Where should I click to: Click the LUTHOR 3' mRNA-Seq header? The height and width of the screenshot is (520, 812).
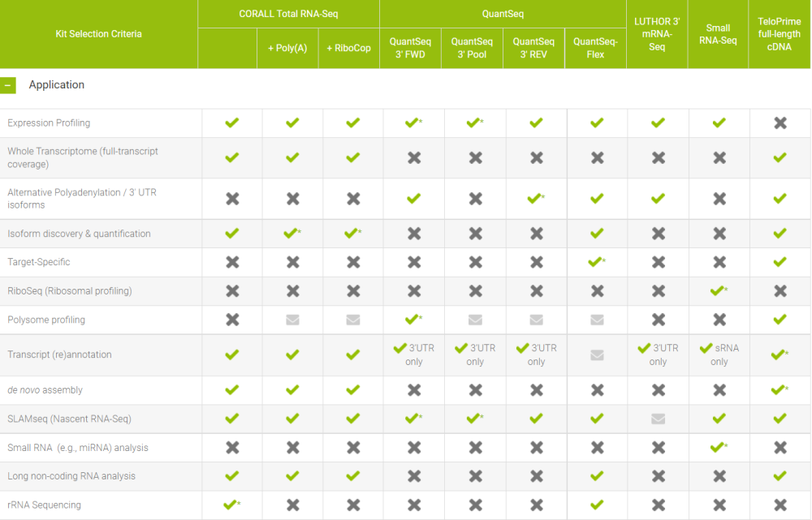(657, 34)
